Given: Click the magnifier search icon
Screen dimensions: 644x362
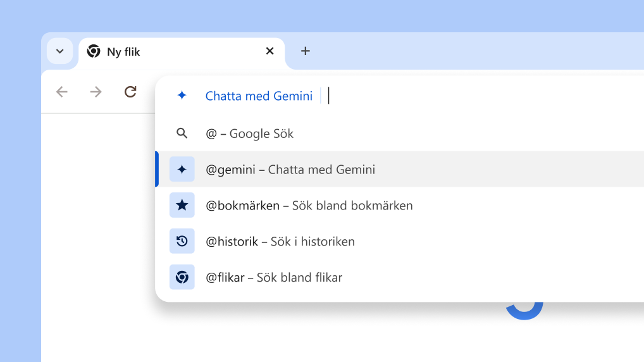Looking at the screenshot, I should pos(182,133).
